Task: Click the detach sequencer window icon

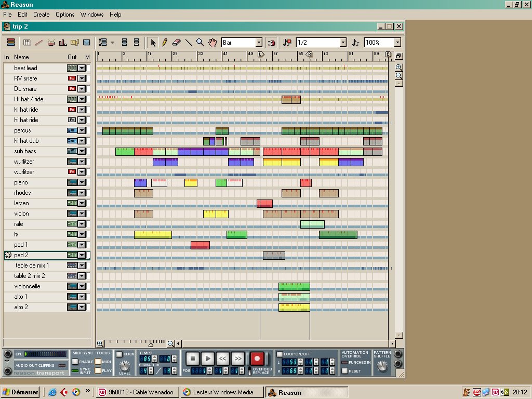Action: coord(398,56)
